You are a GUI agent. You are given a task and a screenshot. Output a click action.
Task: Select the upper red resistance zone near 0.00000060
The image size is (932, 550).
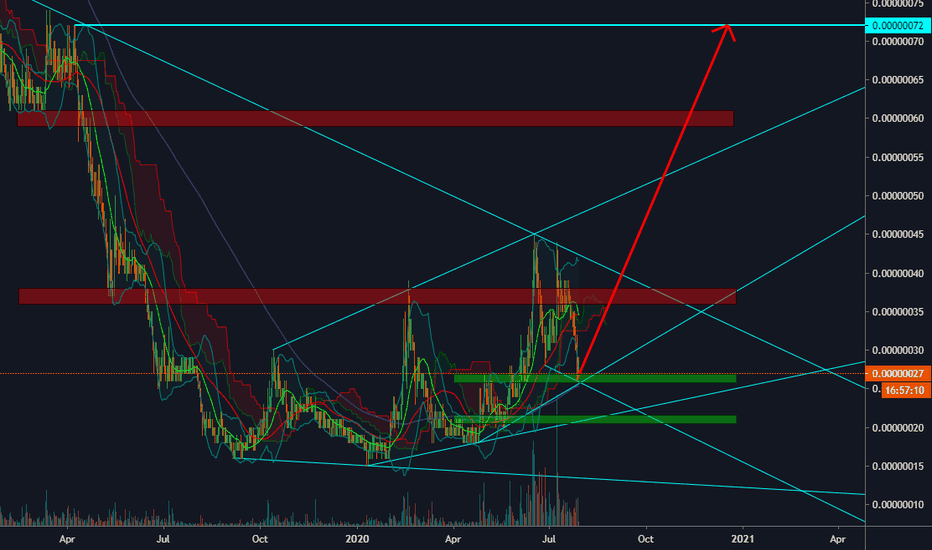coord(376,118)
